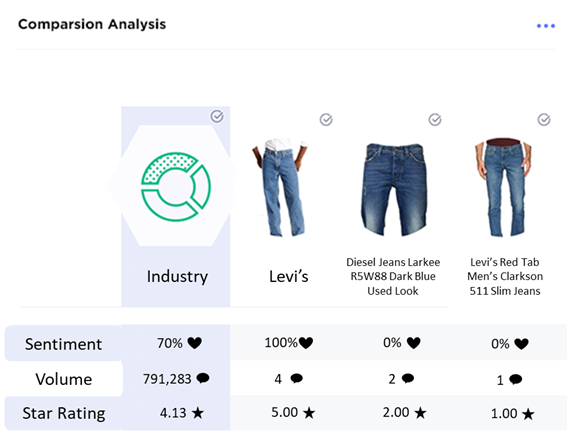
Task: Select the 2.00 Diesel star rating
Action: pos(396,413)
